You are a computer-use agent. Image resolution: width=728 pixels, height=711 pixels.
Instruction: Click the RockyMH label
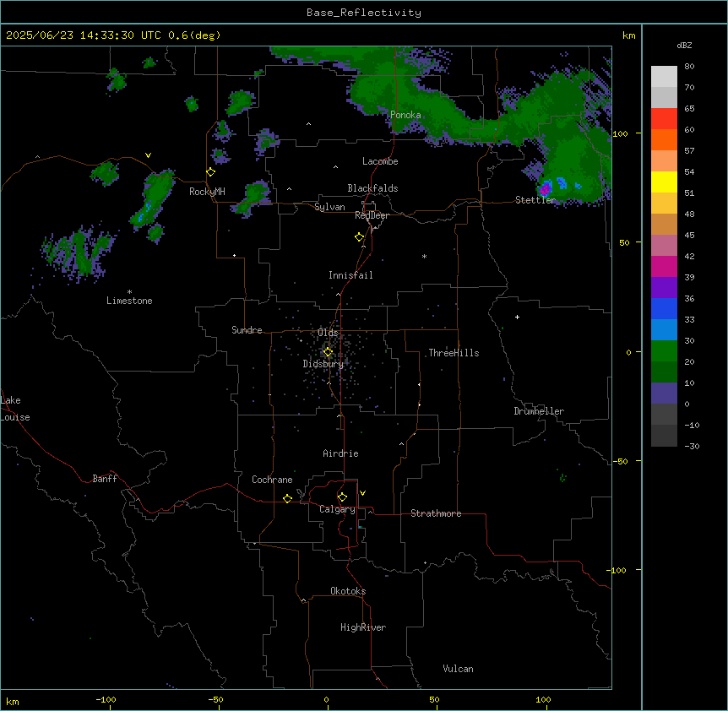[x=207, y=192]
